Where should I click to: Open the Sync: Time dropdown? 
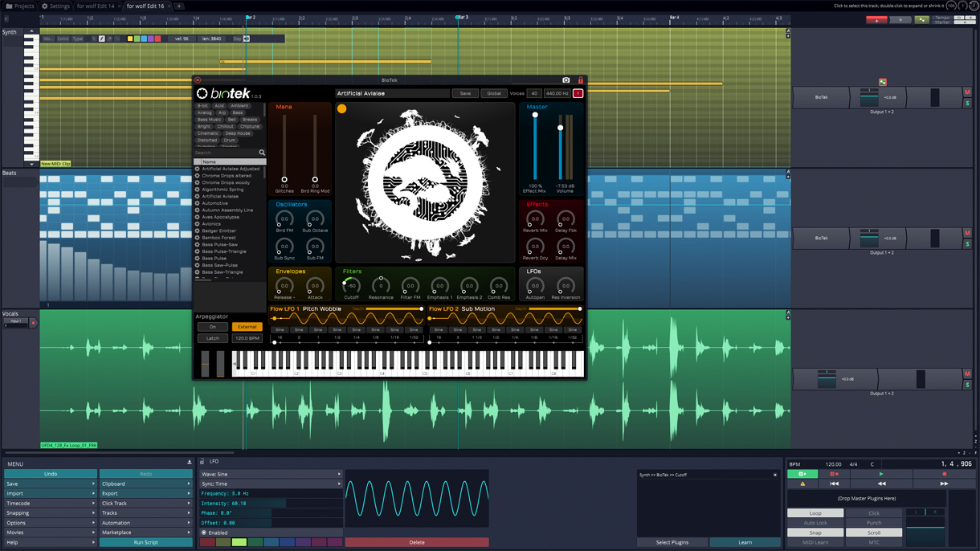[x=271, y=485]
